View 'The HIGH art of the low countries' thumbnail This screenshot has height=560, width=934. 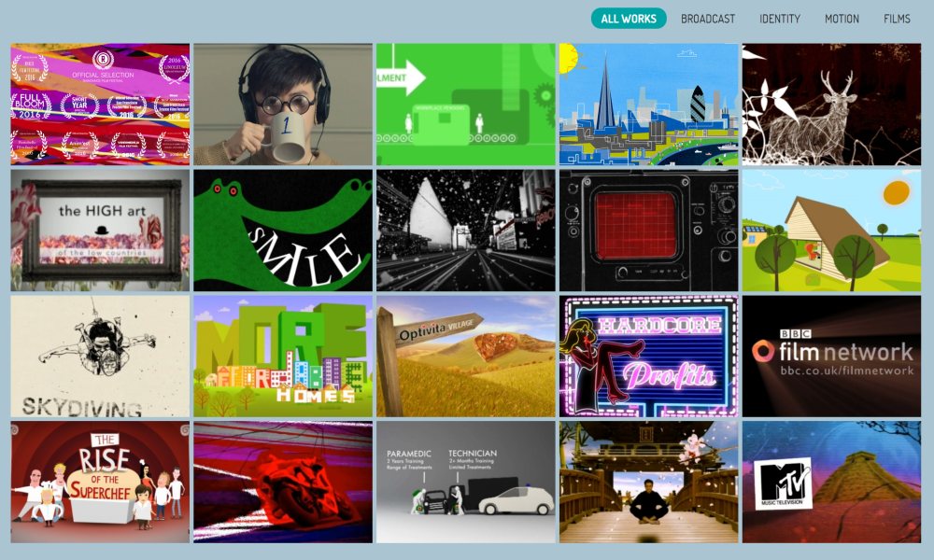click(98, 231)
